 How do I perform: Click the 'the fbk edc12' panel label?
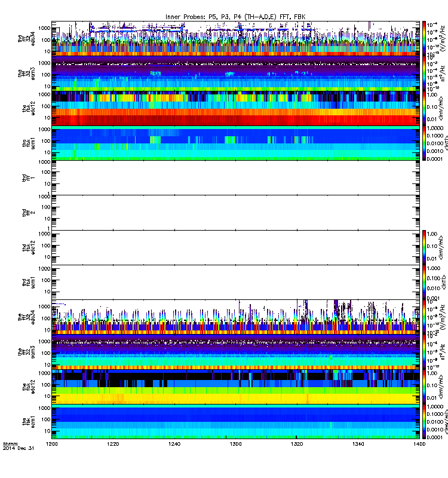29,387
